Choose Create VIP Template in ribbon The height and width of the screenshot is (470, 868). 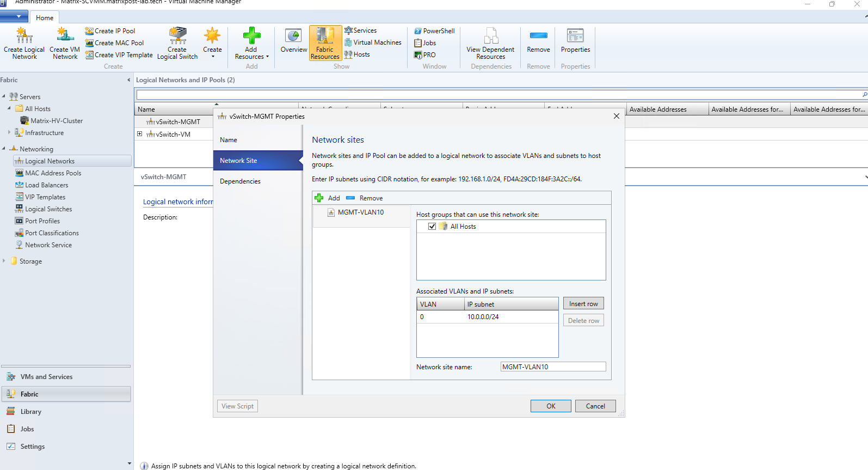coord(119,55)
